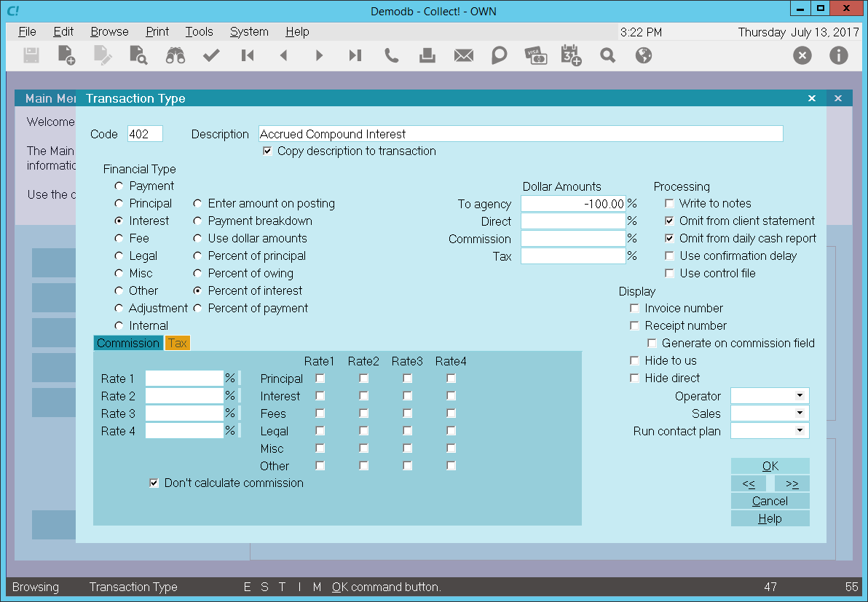This screenshot has height=602, width=868.
Task: Click the phone dial icon in toolbar
Action: point(391,55)
